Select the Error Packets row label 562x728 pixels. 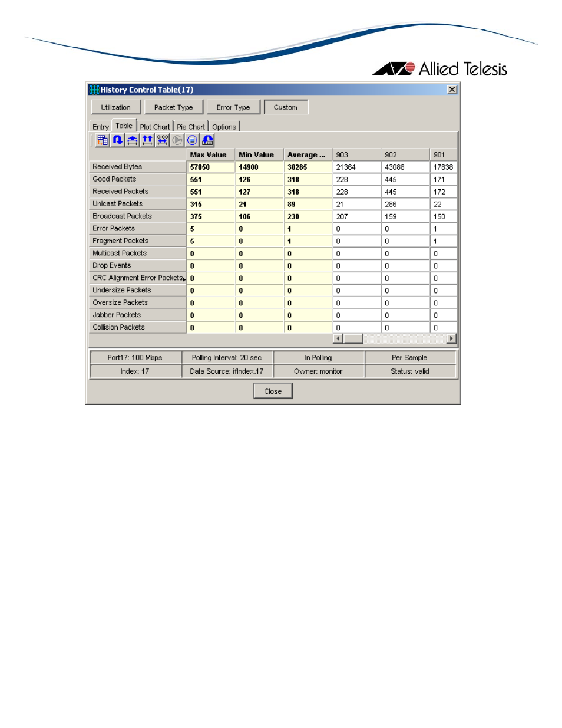138,229
